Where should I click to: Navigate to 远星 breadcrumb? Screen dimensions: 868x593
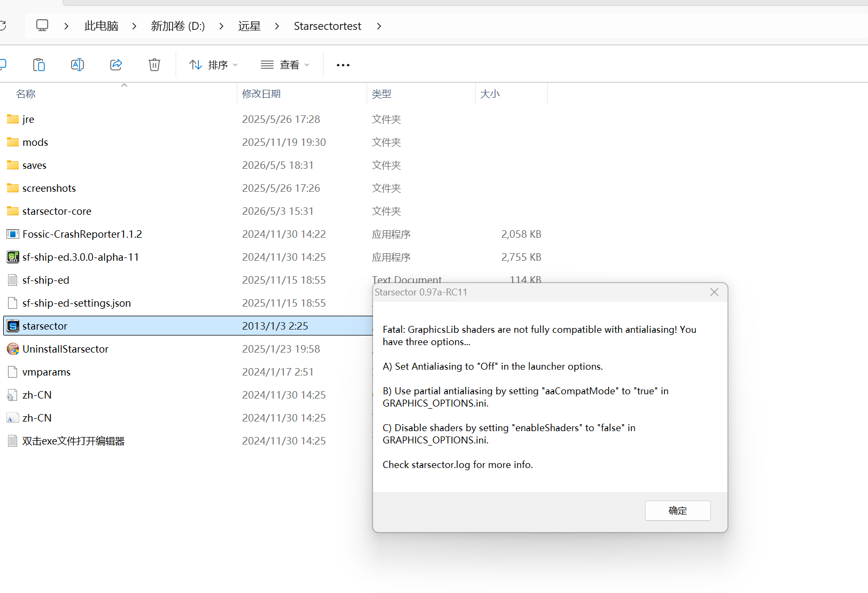250,26
